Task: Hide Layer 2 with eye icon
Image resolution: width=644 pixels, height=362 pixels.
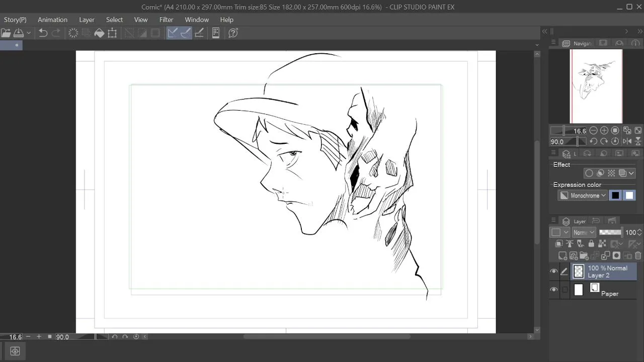Action: (x=554, y=271)
